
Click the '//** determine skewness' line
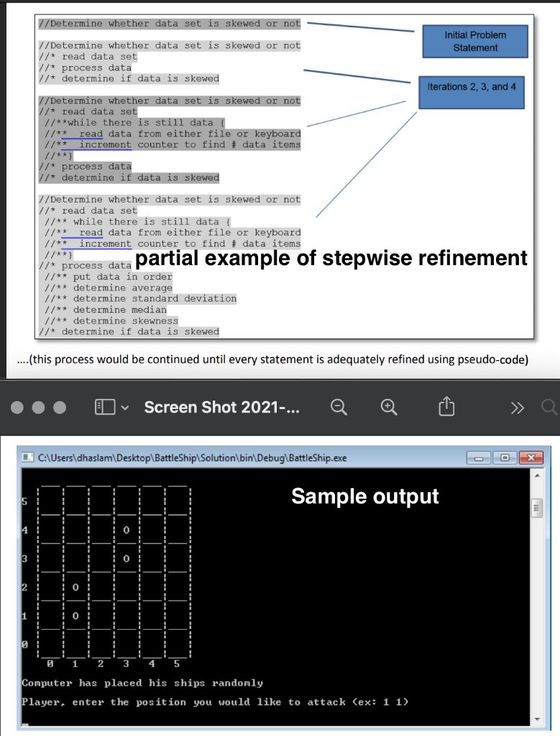111,321
